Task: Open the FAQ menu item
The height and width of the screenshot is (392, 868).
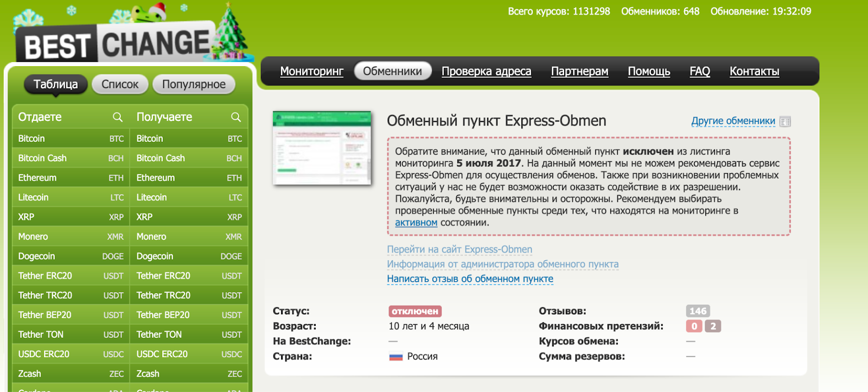Action: click(700, 71)
